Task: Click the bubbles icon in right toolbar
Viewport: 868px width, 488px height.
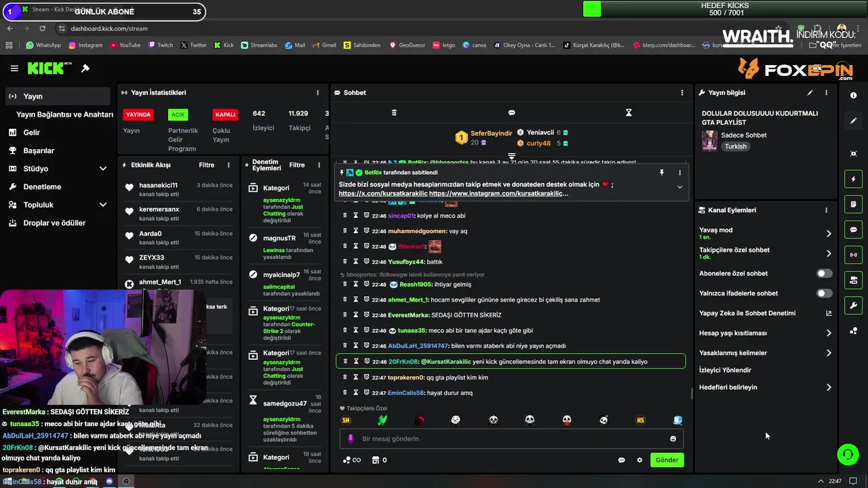Action: (853, 331)
